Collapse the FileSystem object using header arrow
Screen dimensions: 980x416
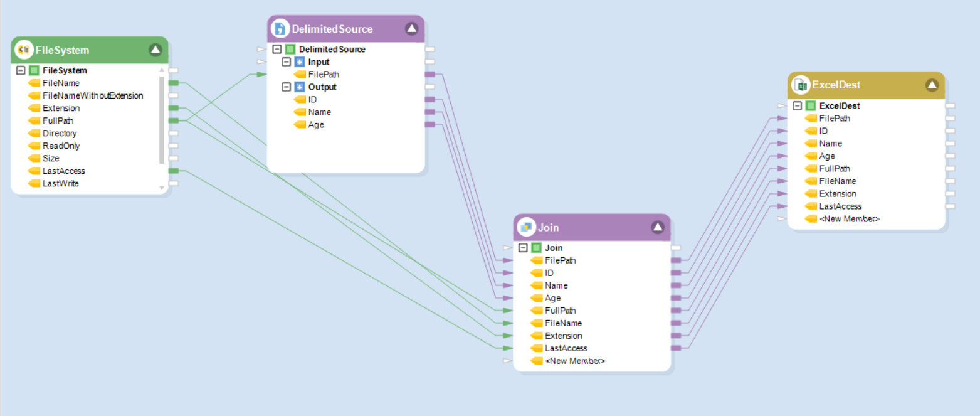155,50
